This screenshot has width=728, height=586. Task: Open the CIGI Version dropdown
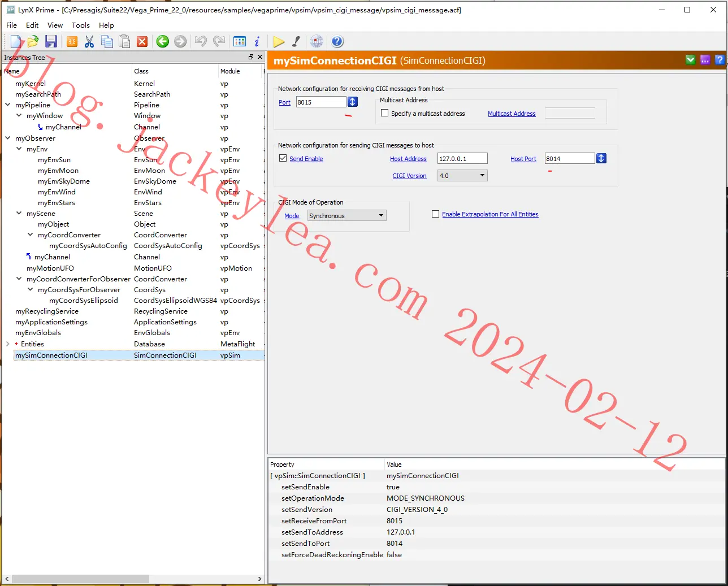click(462, 175)
